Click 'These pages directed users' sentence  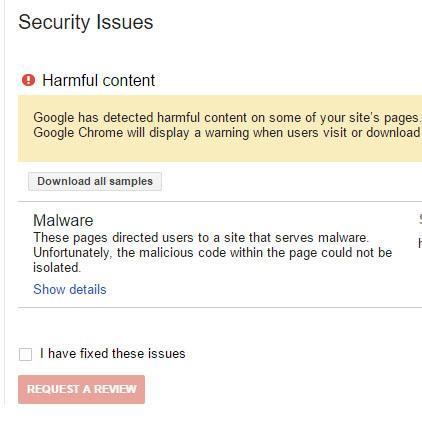[201, 237]
